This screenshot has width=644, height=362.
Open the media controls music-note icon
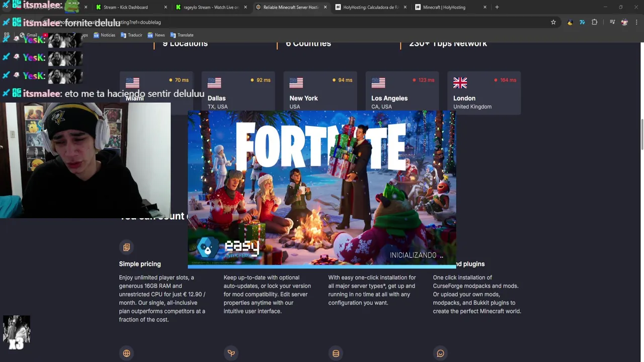click(x=612, y=22)
